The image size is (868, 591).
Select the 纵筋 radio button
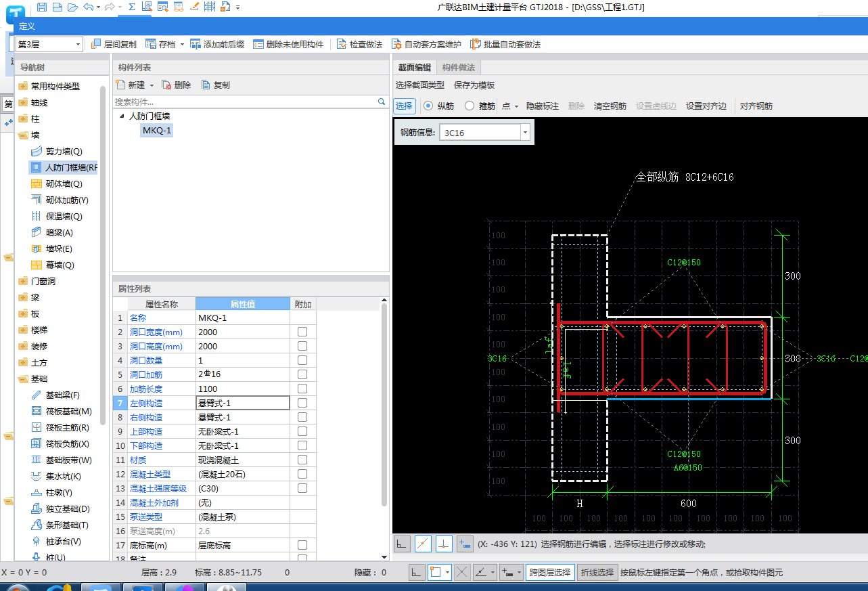point(428,106)
